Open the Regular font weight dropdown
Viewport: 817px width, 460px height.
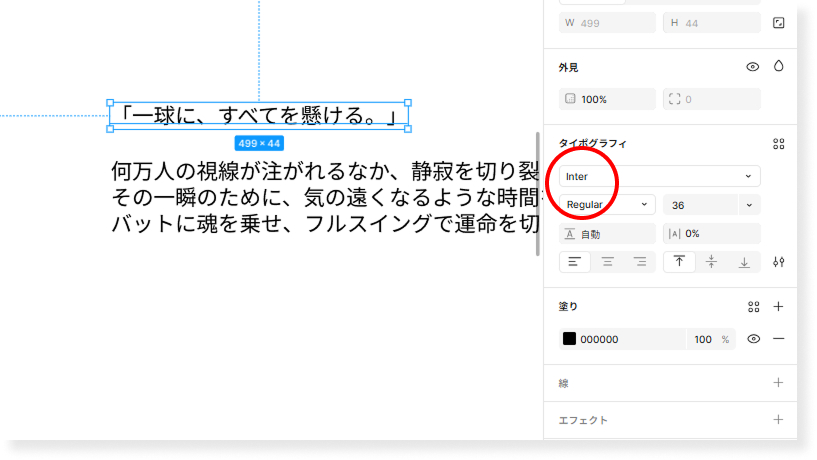[607, 205]
